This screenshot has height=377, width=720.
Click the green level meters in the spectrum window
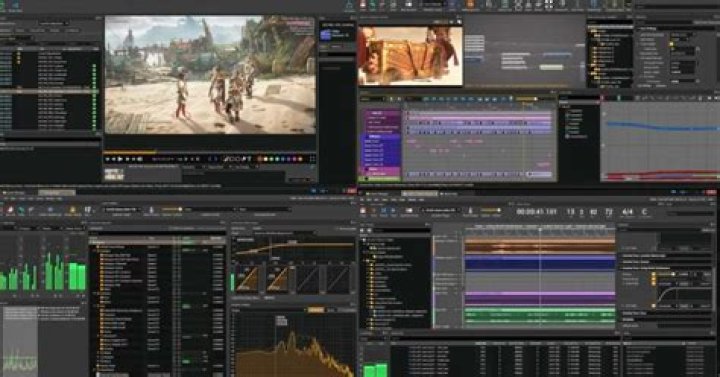point(43,271)
